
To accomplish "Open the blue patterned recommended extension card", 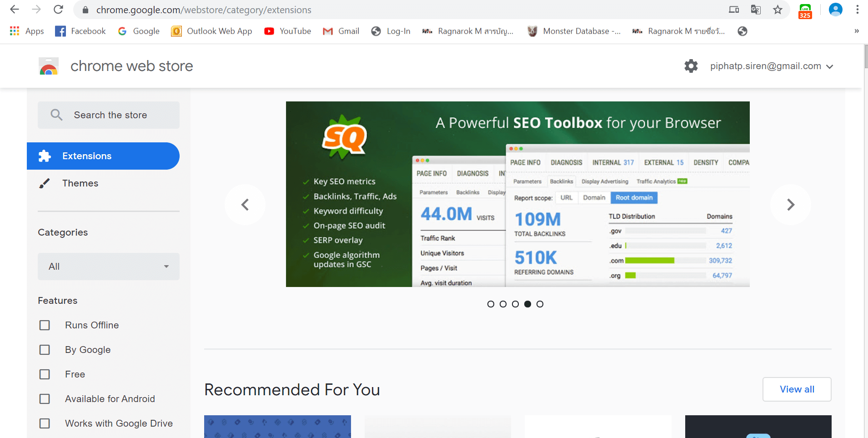I will [x=277, y=427].
